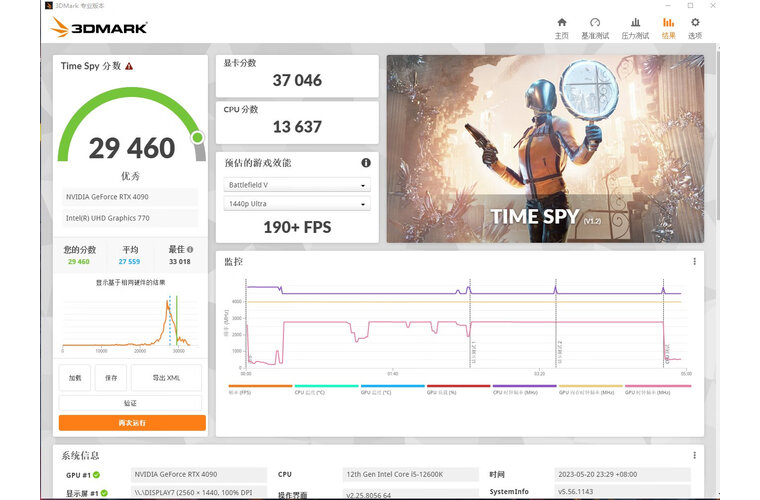
Task: Toggle the GPU 温度 (°C) blue legend series
Action: (x=392, y=390)
